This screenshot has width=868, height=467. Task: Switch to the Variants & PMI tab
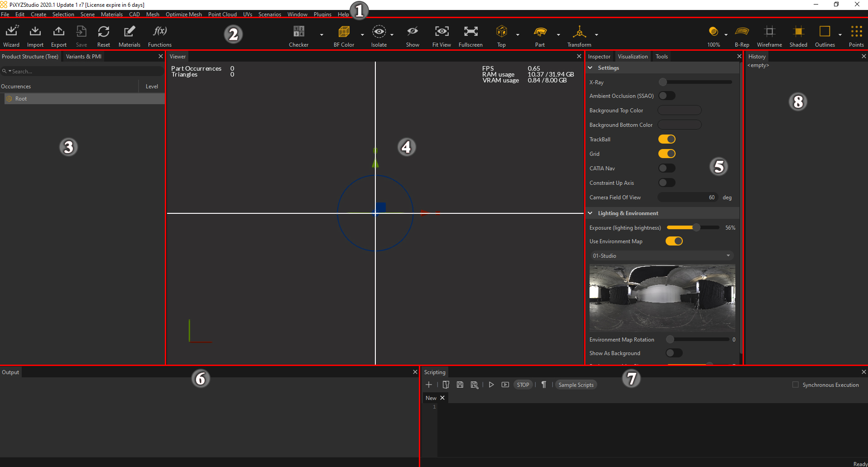[83, 57]
